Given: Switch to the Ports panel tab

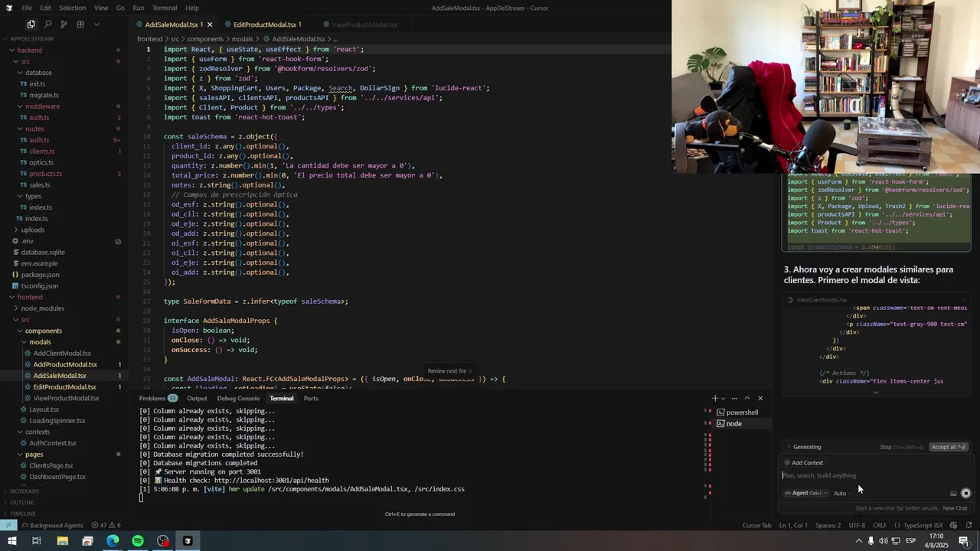Looking at the screenshot, I should point(311,398).
